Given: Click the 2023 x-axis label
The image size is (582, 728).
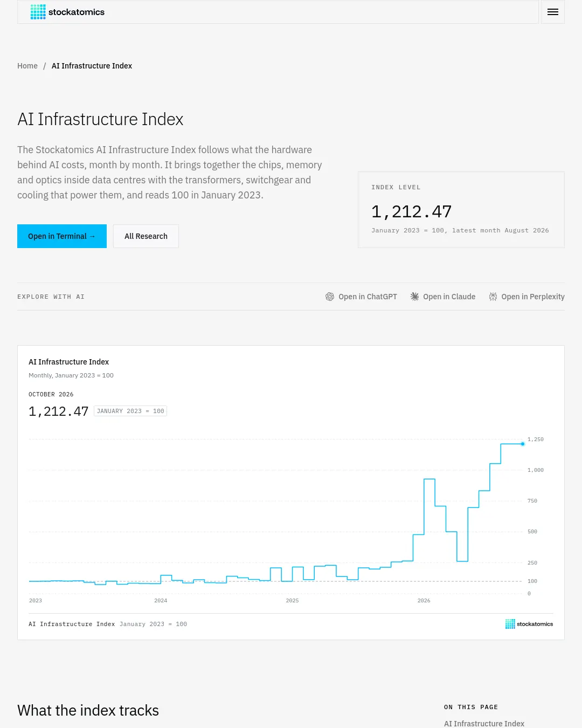Looking at the screenshot, I should point(36,600).
